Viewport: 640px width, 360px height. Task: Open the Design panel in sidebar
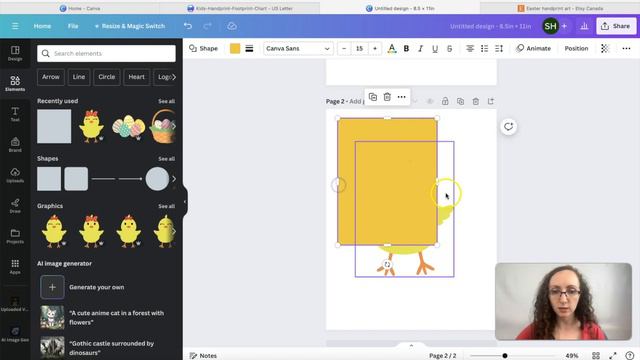(x=15, y=53)
